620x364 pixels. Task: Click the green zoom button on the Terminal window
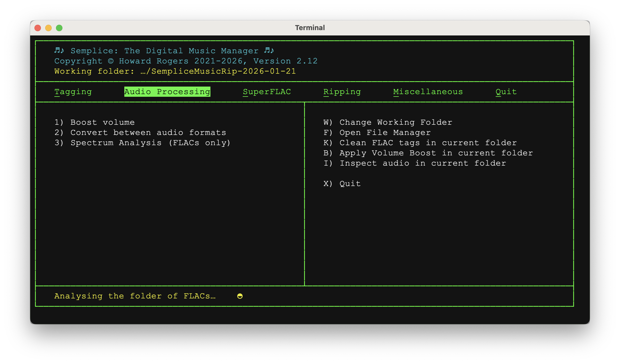[59, 27]
